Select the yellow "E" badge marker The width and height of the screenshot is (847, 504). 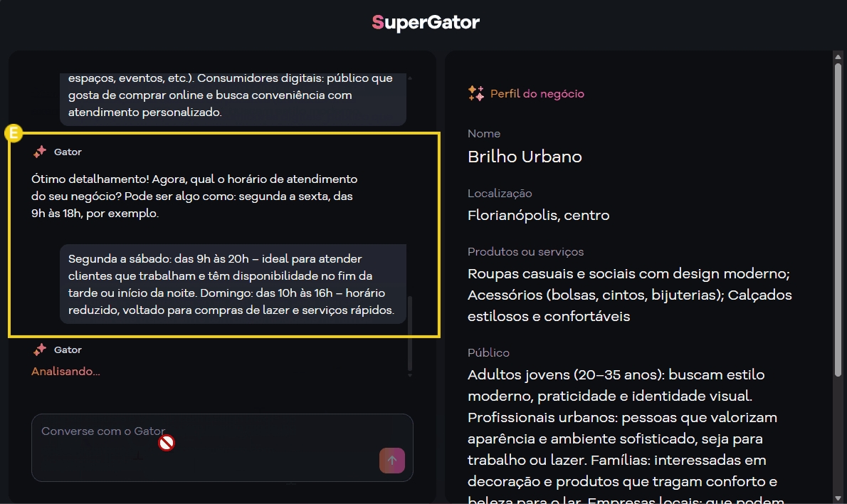point(13,132)
